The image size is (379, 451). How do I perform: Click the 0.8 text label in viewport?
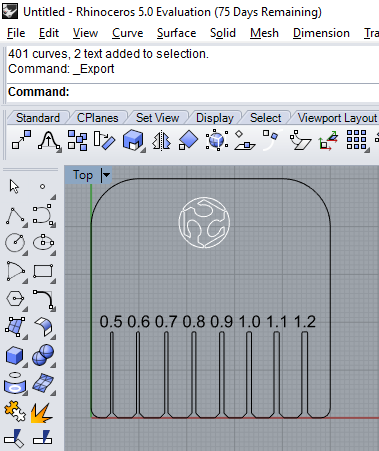coord(194,321)
